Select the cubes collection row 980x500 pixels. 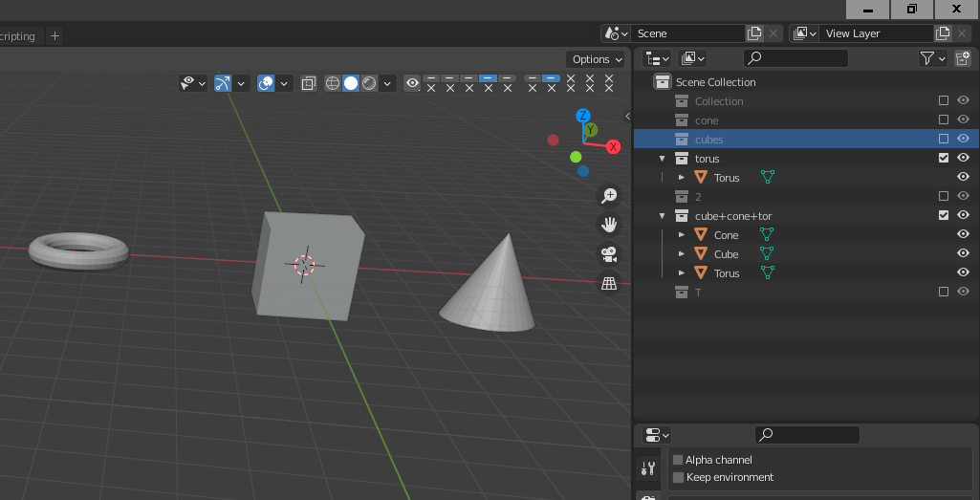pyautogui.click(x=806, y=139)
